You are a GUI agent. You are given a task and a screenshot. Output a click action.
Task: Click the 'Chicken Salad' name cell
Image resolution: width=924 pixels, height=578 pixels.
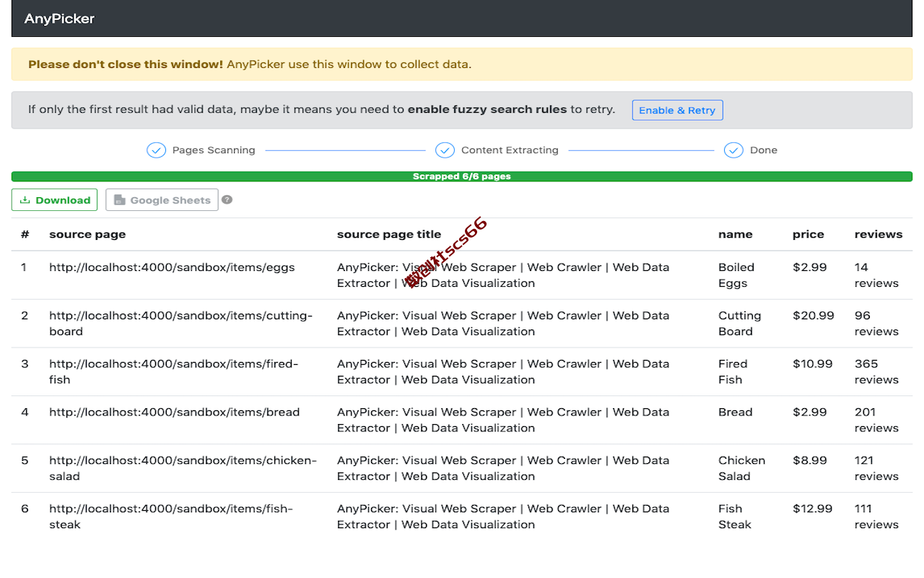point(741,468)
